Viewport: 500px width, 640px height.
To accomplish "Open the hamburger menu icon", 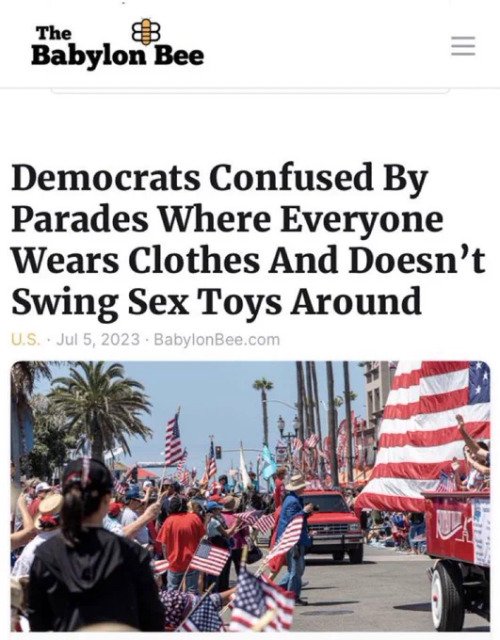I will pos(463,46).
